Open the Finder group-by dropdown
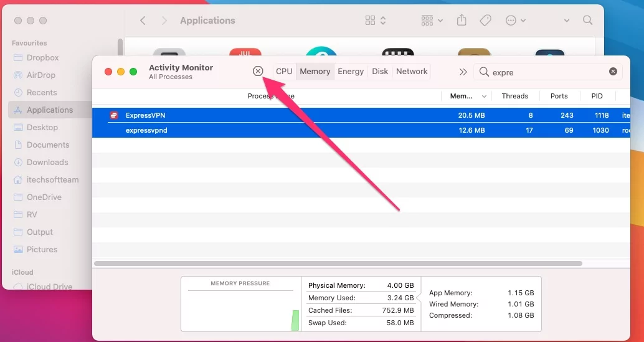 pyautogui.click(x=432, y=21)
